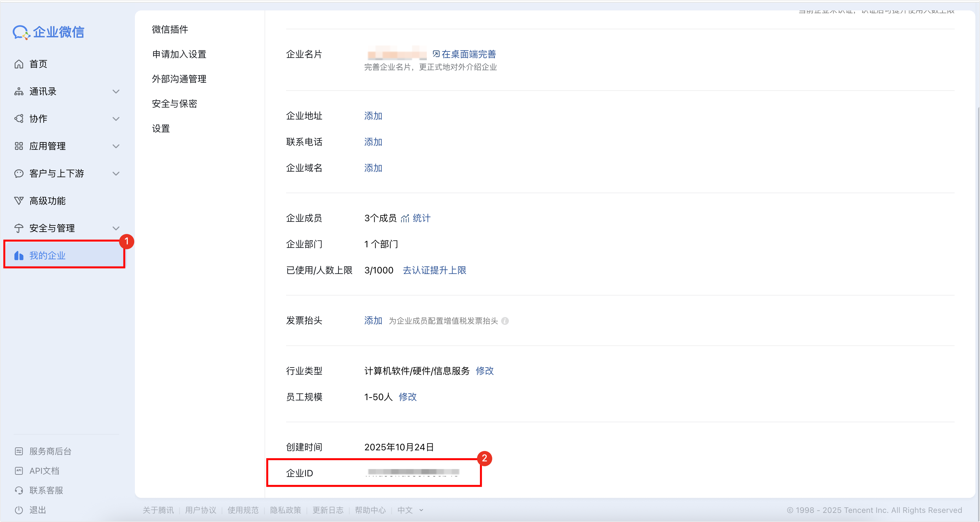Expand the 应用管理 menu chevron

click(x=116, y=146)
